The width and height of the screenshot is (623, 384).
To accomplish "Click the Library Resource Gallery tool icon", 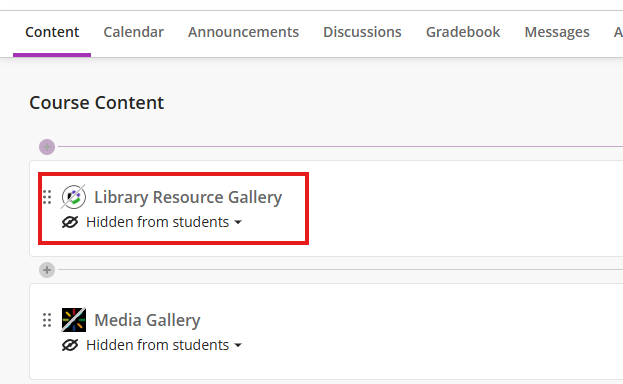I will point(74,197).
